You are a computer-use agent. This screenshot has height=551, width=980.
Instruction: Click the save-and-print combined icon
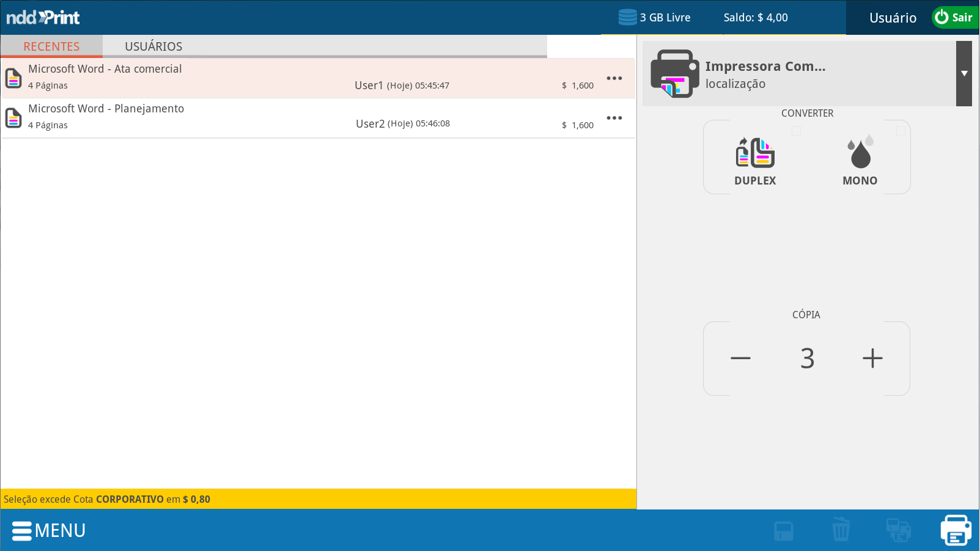[x=898, y=530]
